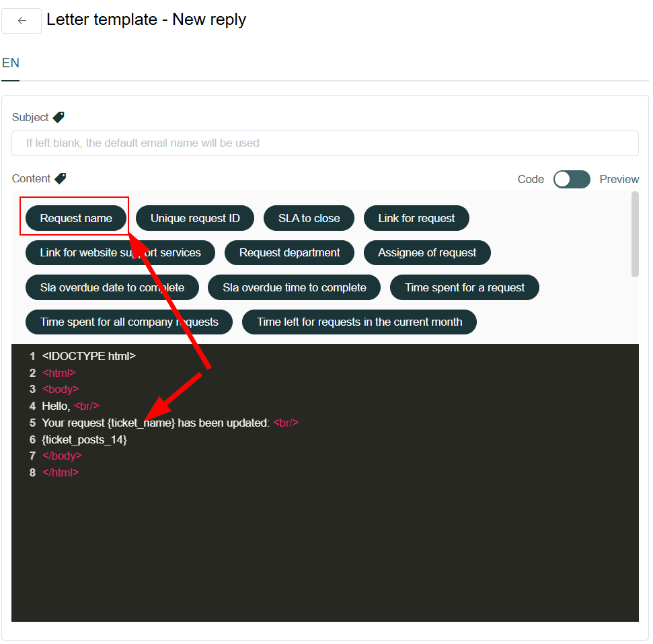The width and height of the screenshot is (653, 644).
Task: Insert Time left for requests in current month
Action: pos(359,322)
